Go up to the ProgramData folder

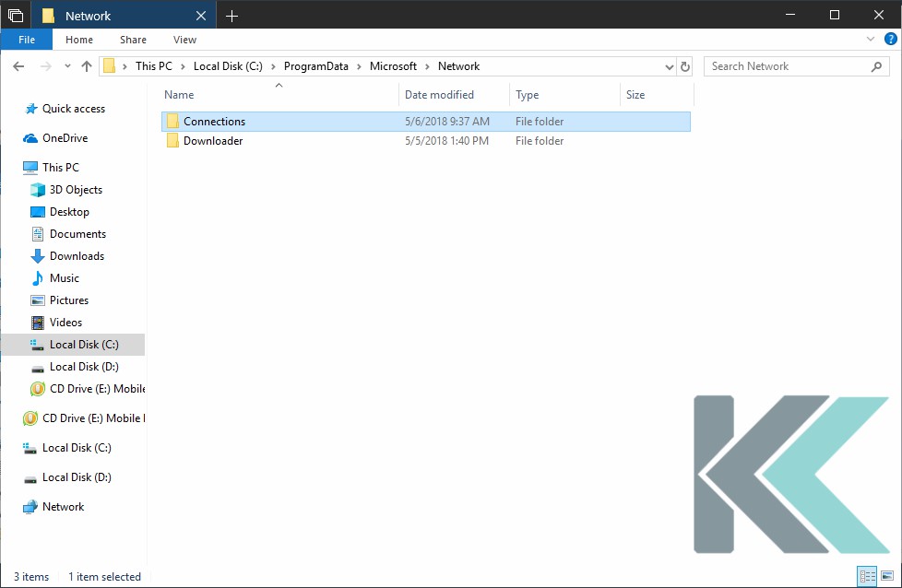(x=87, y=65)
